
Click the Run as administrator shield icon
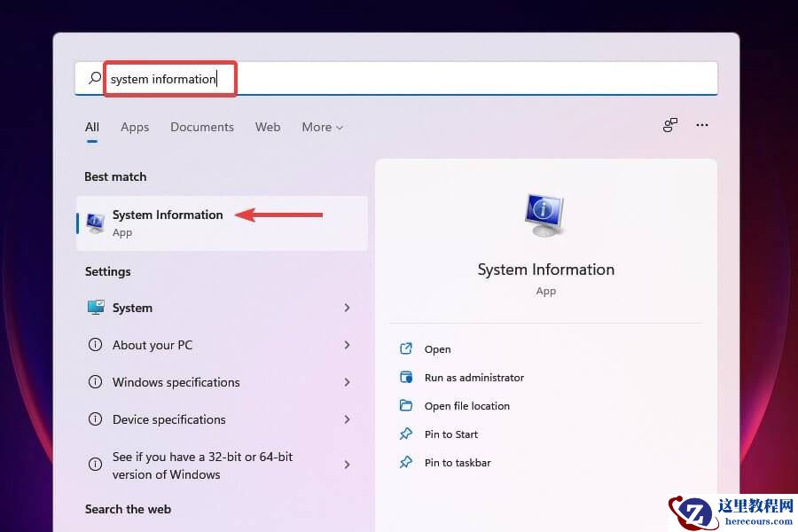click(x=405, y=377)
